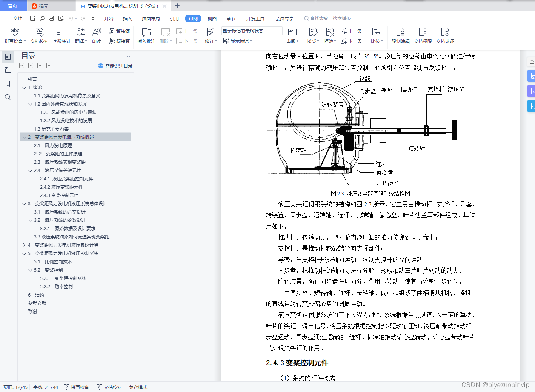Toggle 兼容模式 in the status bar
The width and height of the screenshot is (535, 392).
138,387
